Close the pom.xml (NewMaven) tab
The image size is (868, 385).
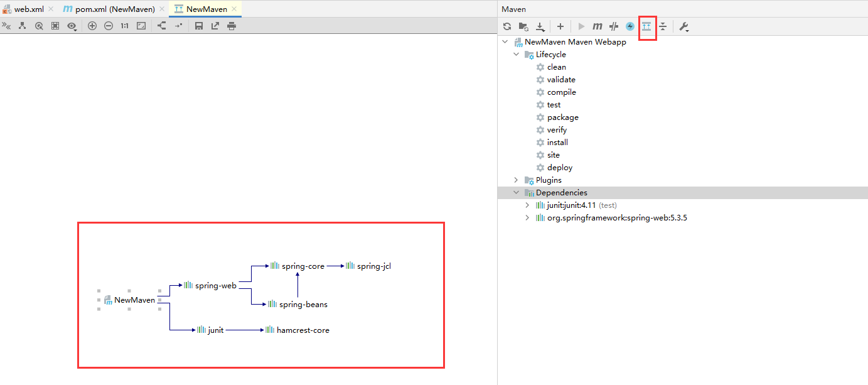162,9
